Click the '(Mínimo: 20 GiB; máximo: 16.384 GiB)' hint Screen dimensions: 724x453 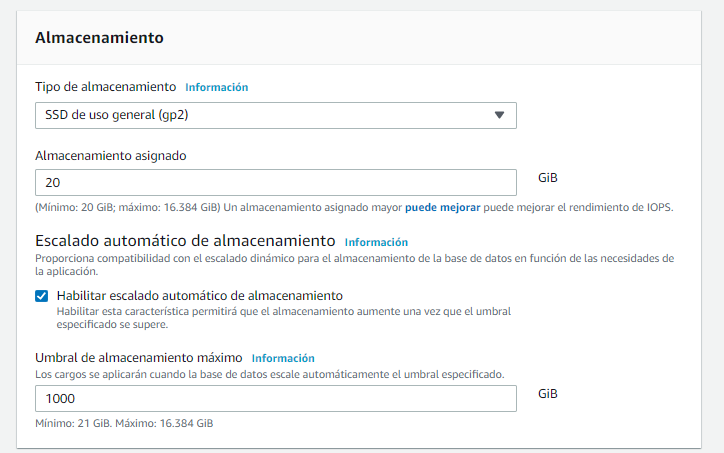coord(128,207)
